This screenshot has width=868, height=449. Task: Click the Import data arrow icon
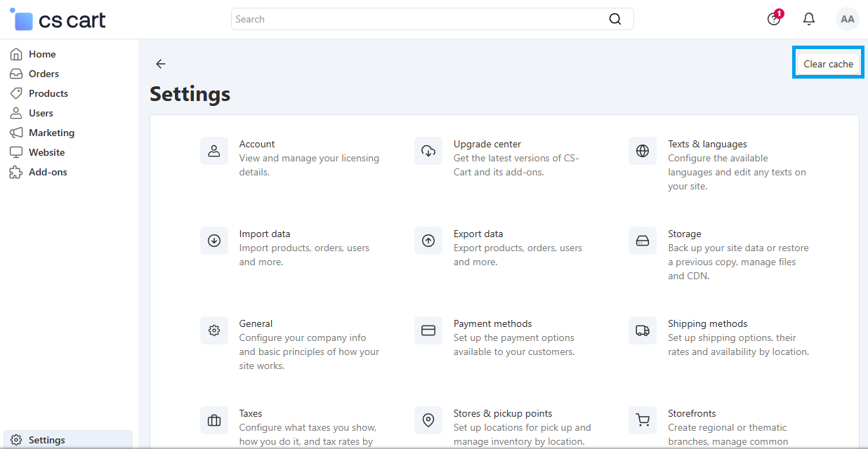coord(214,241)
